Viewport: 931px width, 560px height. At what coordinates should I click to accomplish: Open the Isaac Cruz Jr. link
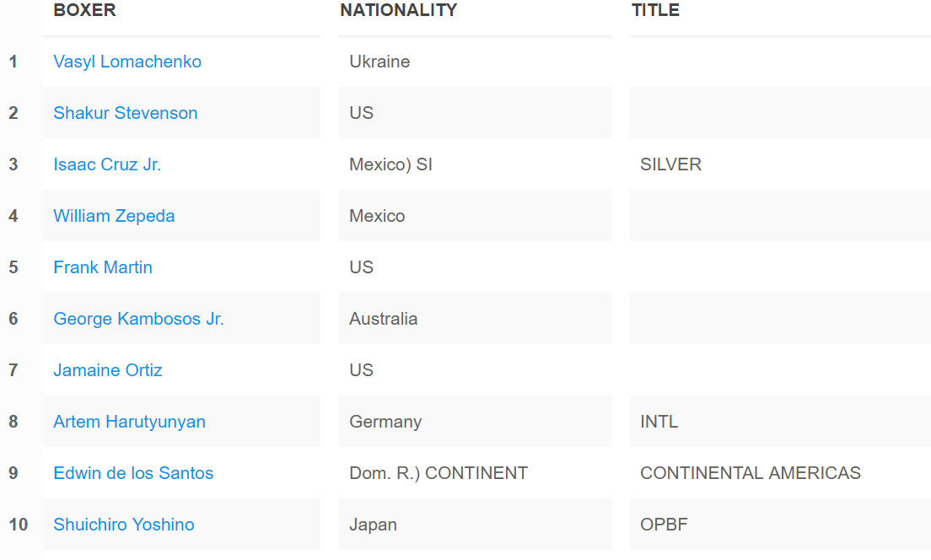coord(107,164)
